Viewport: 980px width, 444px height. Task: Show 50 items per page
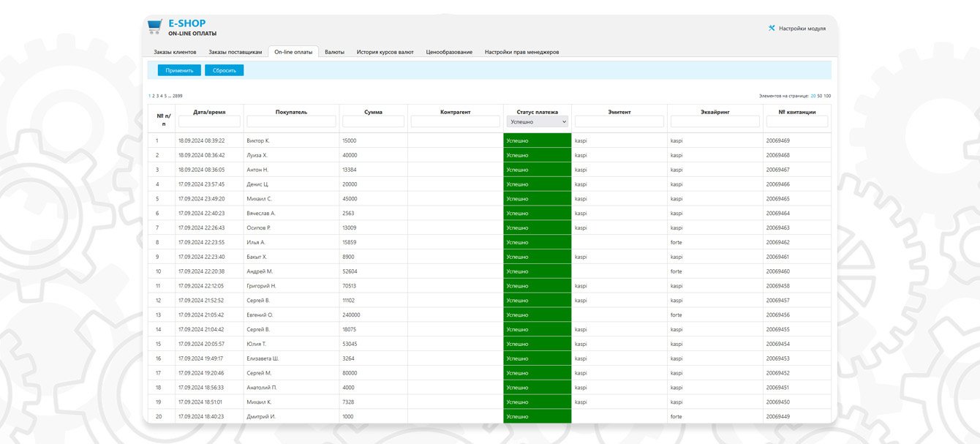click(x=820, y=96)
